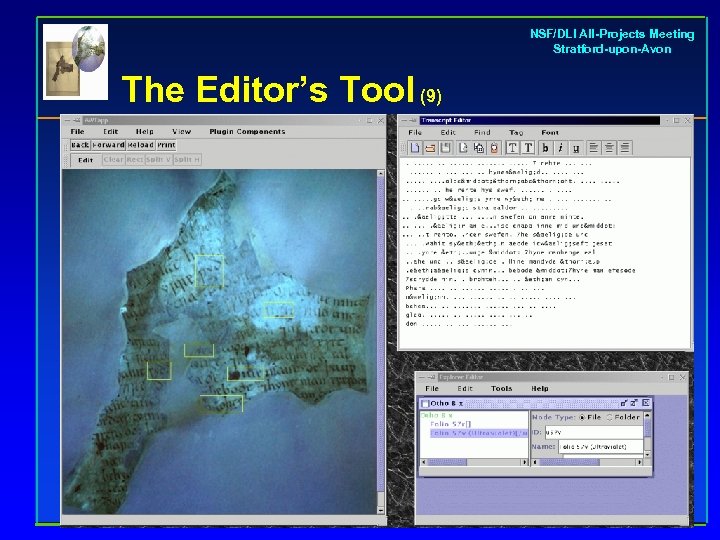Image resolution: width=720 pixels, height=540 pixels.
Task: Center-align text in Transcript Editor
Action: (609, 148)
